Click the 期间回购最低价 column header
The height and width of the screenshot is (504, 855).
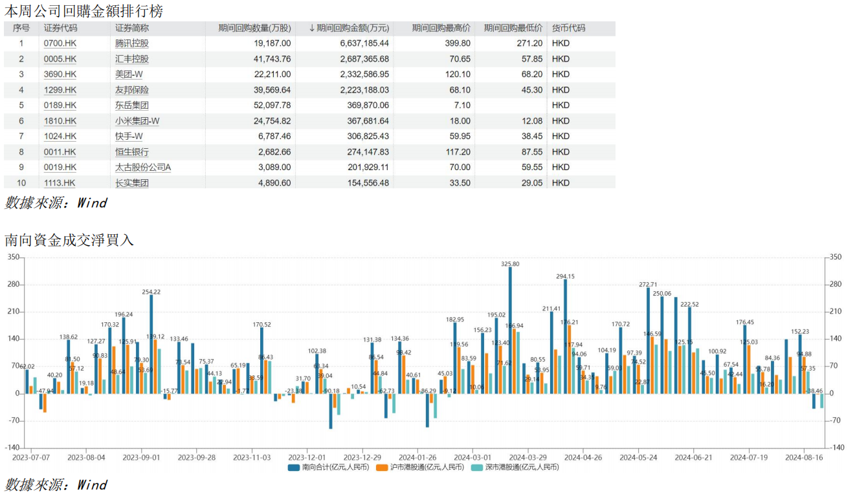coord(513,28)
